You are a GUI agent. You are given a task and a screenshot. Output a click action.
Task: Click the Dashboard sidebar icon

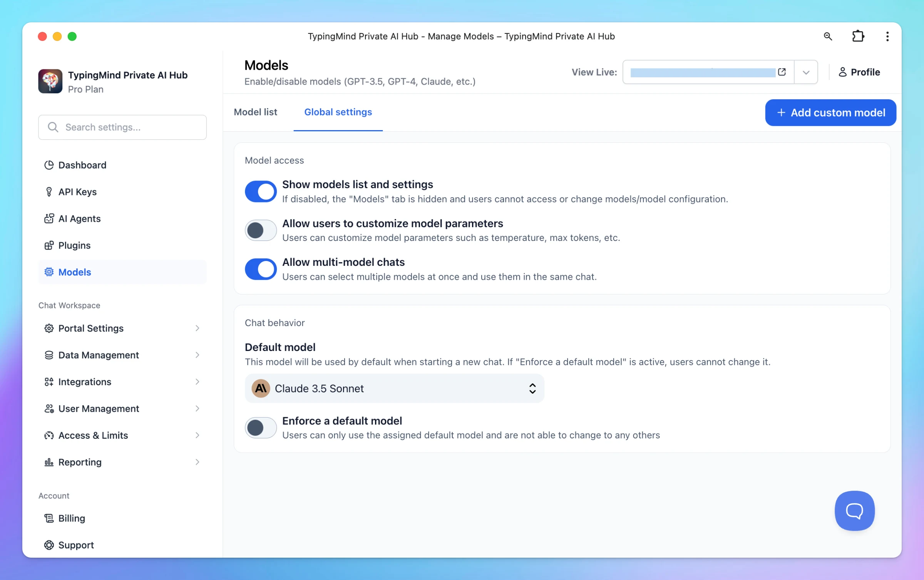pos(49,165)
